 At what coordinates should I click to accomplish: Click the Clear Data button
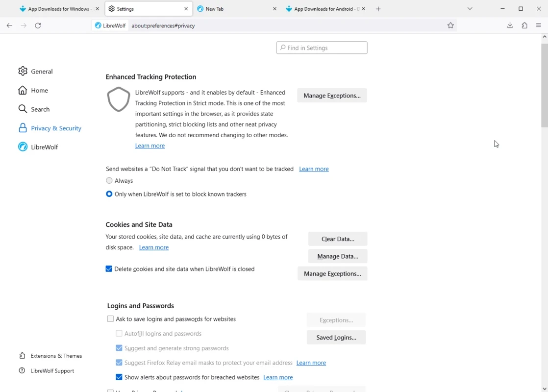pyautogui.click(x=338, y=239)
